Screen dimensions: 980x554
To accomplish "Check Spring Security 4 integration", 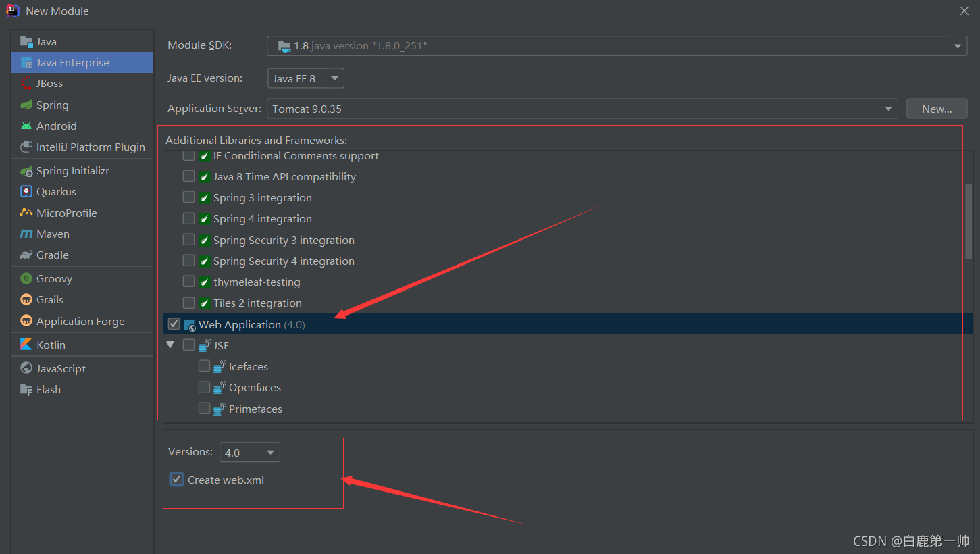I will point(189,261).
